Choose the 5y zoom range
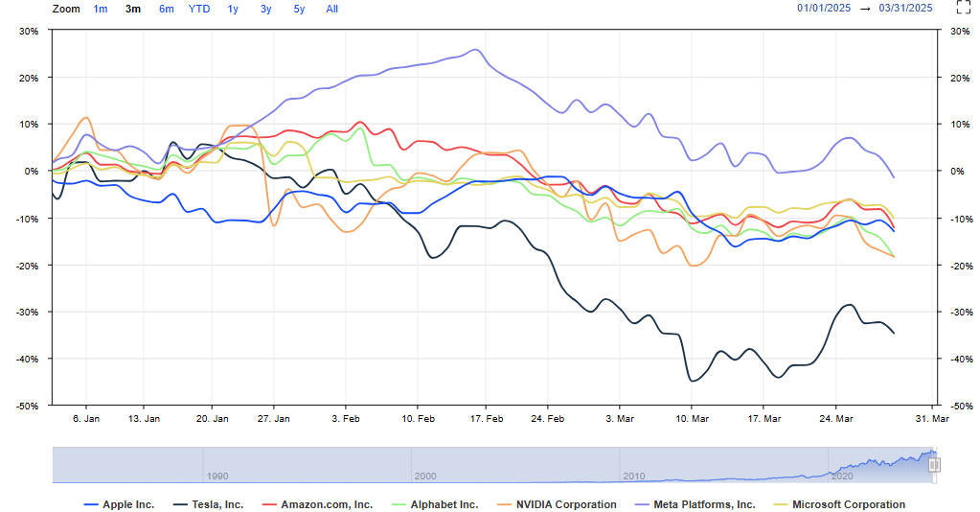Image resolution: width=980 pixels, height=512 pixels. coord(299,9)
